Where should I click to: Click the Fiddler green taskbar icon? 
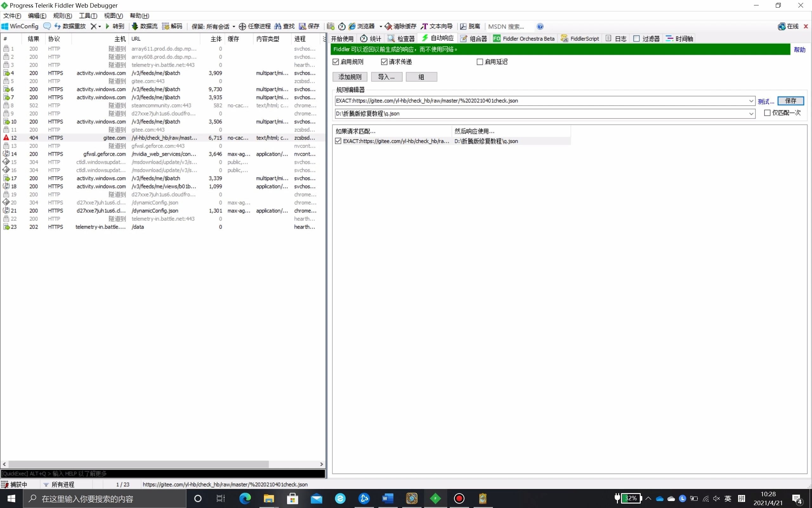tap(435, 498)
